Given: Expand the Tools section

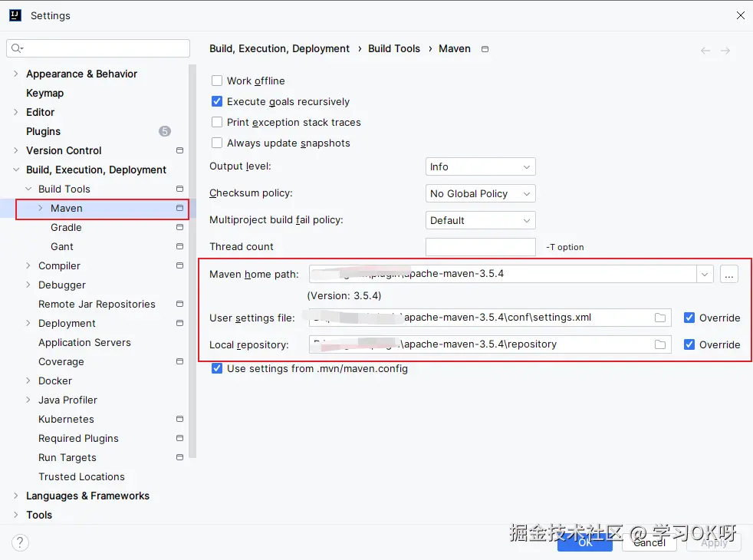Looking at the screenshot, I should coord(16,515).
